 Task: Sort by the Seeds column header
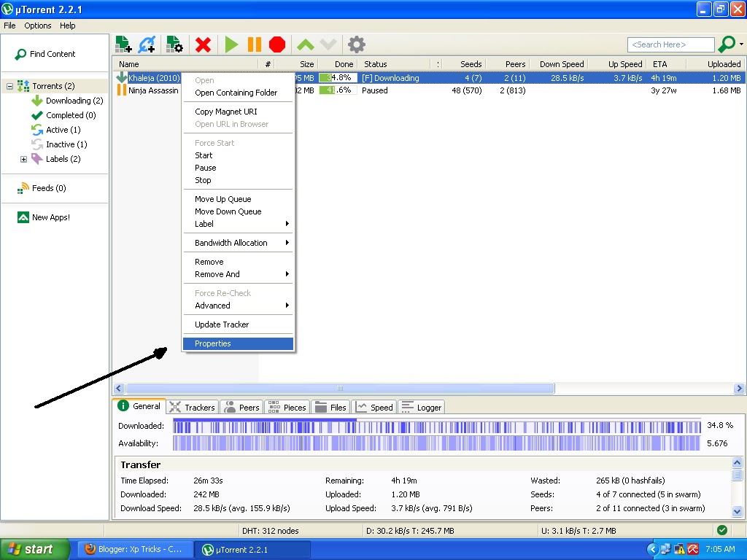[x=465, y=64]
